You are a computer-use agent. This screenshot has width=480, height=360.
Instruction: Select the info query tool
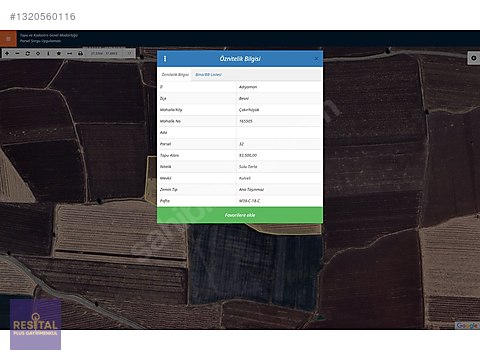pyautogui.click(x=48, y=53)
